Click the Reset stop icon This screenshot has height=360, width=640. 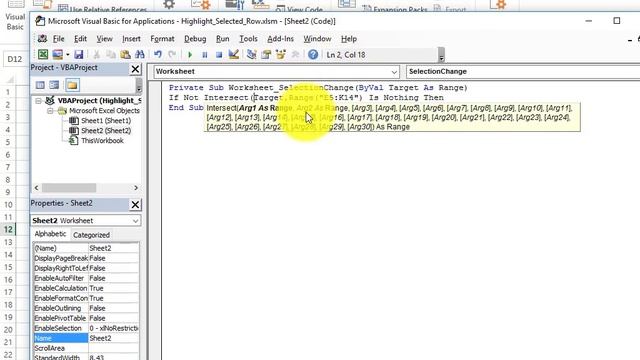tap(219, 54)
